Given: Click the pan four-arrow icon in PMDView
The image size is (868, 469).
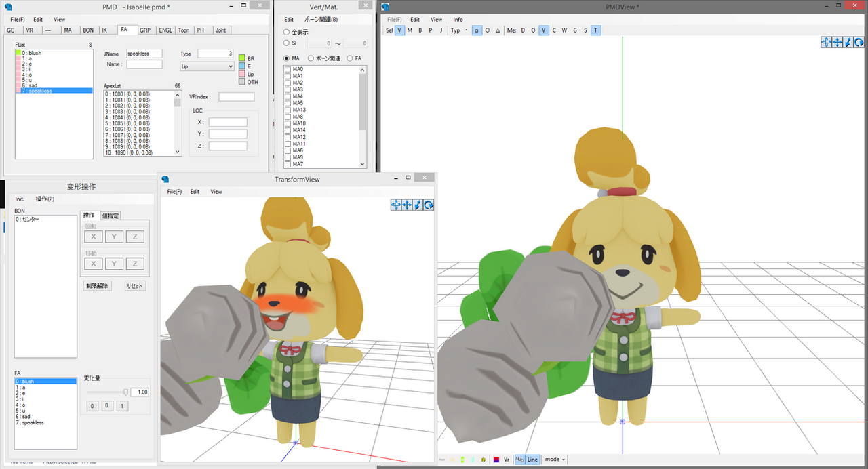Looking at the screenshot, I should tap(837, 42).
